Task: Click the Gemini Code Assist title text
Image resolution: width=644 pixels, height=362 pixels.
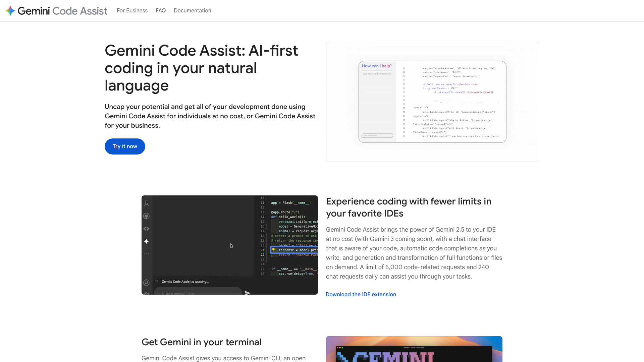Action: 62,11
